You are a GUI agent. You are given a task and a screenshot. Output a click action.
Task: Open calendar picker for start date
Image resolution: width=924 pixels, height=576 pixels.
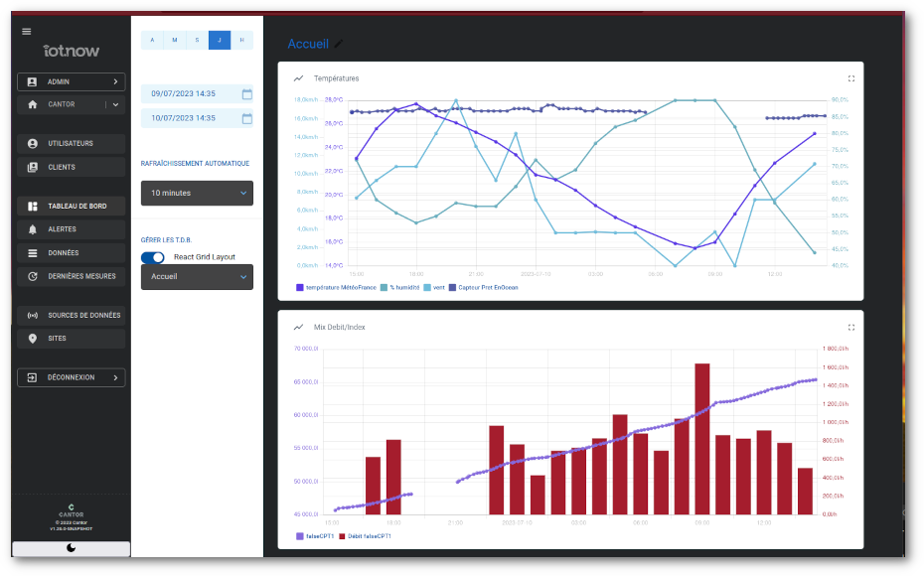(x=247, y=93)
